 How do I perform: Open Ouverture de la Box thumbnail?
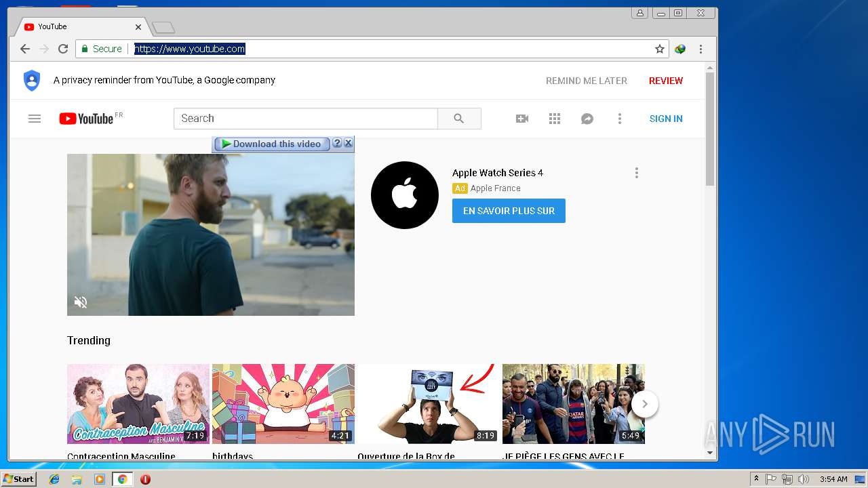pyautogui.click(x=429, y=404)
